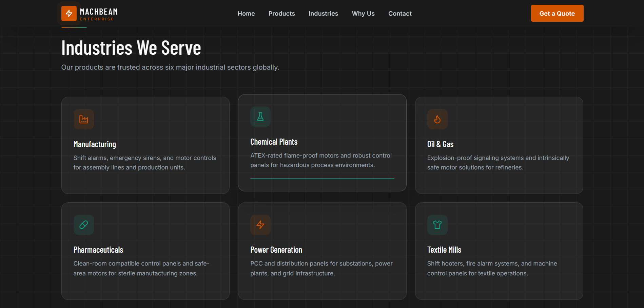
Task: Click the Power Generation card heading
Action: pyautogui.click(x=276, y=250)
